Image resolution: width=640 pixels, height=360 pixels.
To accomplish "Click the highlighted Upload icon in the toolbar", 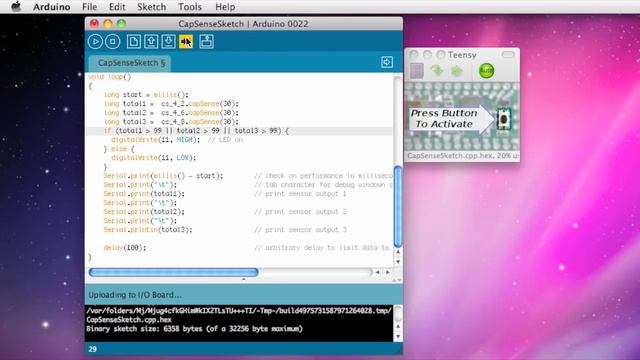I will (186, 42).
